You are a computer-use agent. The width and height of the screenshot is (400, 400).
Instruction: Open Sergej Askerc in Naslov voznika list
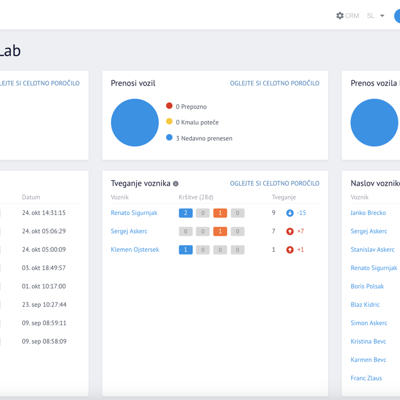point(369,231)
